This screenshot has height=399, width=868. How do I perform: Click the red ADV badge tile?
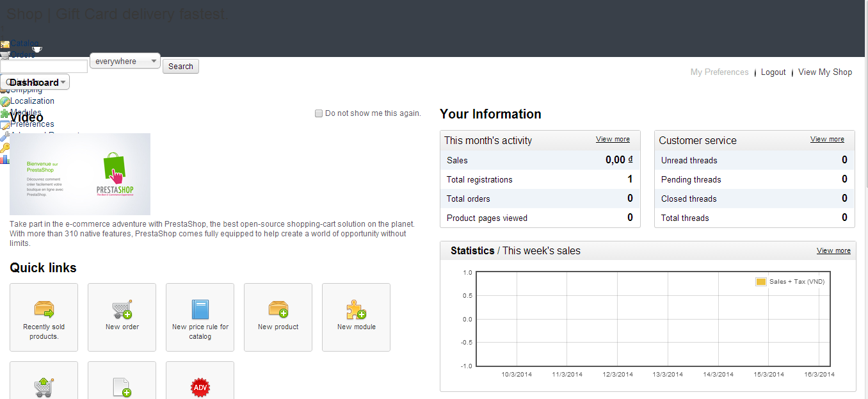click(x=200, y=380)
